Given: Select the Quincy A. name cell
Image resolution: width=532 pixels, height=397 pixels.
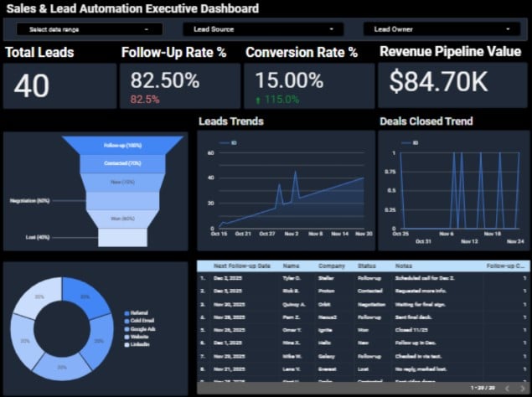Looking at the screenshot, I should (294, 305).
